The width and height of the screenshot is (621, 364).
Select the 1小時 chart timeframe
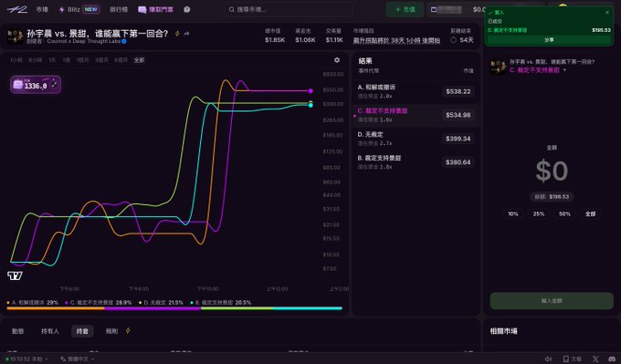(16, 60)
